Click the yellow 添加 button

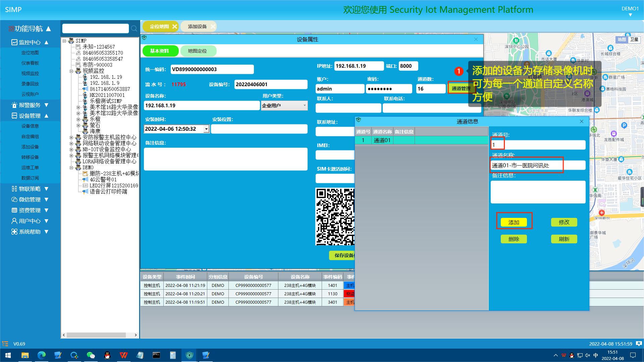(514, 222)
